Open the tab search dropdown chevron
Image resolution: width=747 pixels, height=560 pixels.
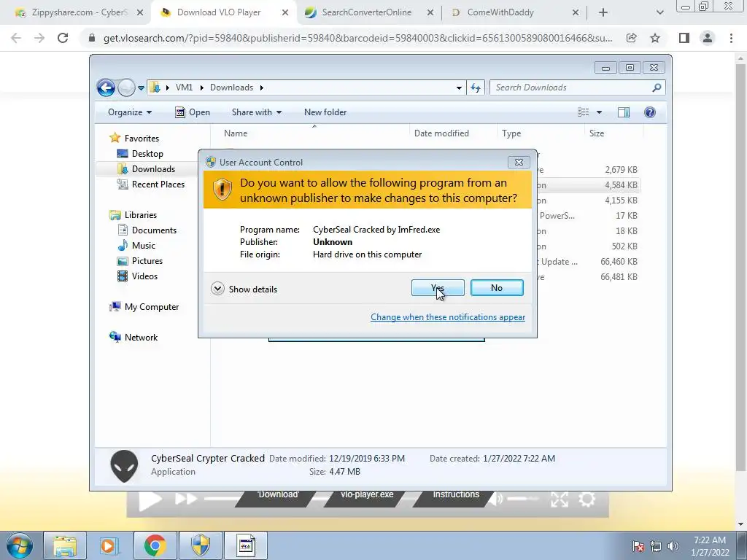tap(659, 13)
